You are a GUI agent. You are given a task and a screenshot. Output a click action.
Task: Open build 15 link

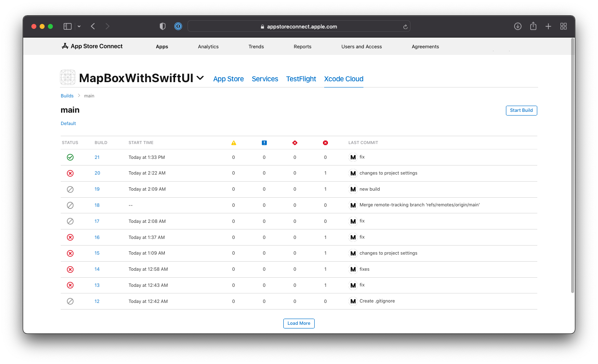(97, 253)
